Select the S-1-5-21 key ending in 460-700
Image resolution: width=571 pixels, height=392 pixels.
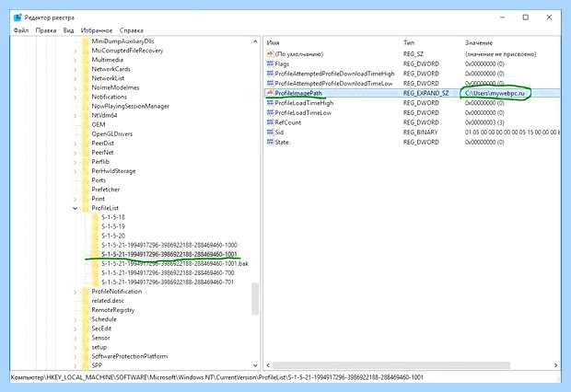pos(168,272)
